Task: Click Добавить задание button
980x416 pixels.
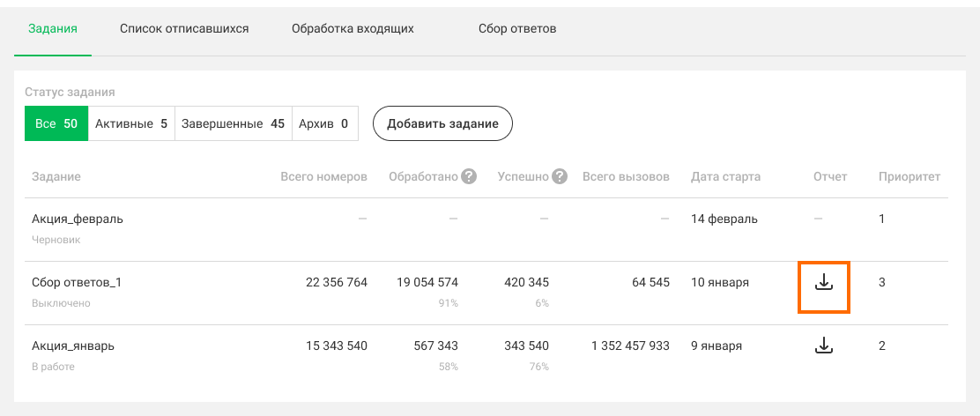Action: pos(442,123)
